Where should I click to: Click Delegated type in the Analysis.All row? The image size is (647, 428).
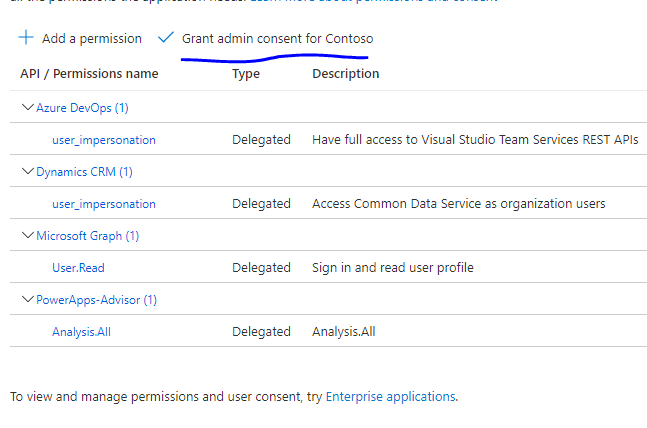tap(261, 331)
